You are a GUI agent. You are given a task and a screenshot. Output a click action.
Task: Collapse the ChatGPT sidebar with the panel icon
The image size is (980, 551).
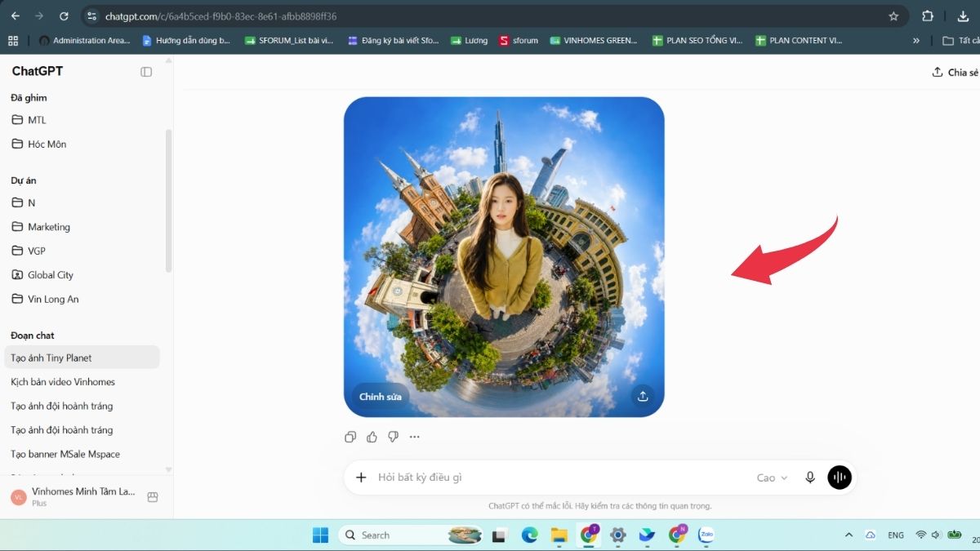146,72
